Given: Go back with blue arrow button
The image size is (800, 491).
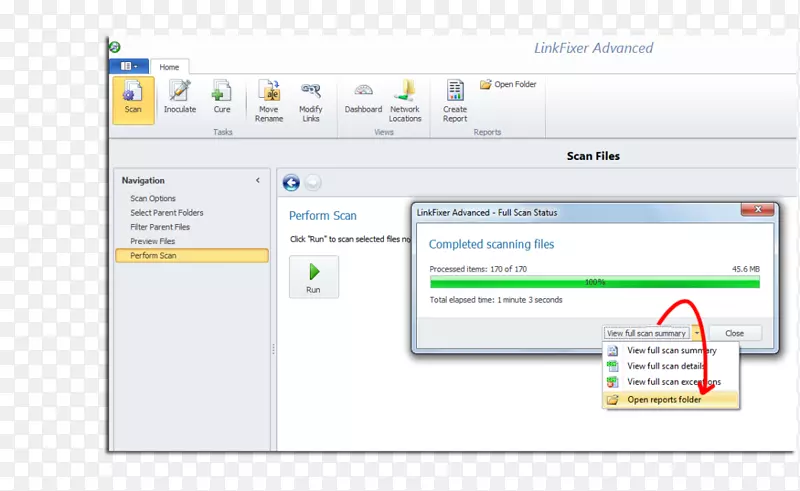Looking at the screenshot, I should (291, 182).
